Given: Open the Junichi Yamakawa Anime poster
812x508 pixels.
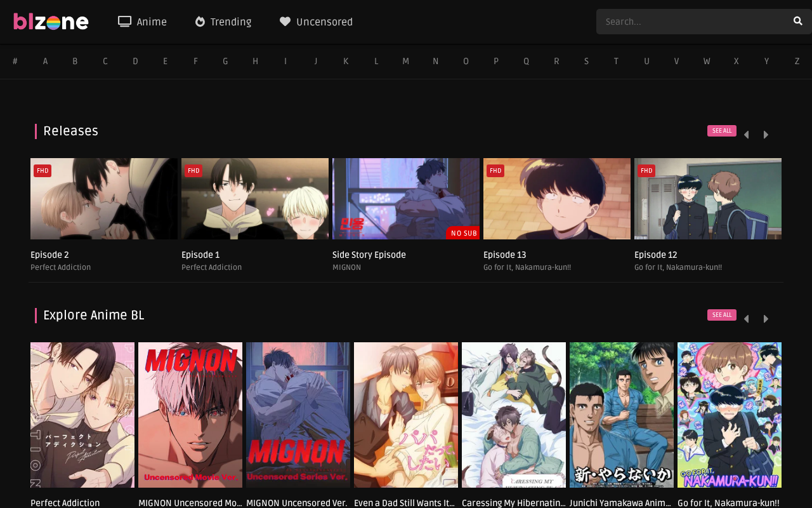Looking at the screenshot, I should 622,415.
